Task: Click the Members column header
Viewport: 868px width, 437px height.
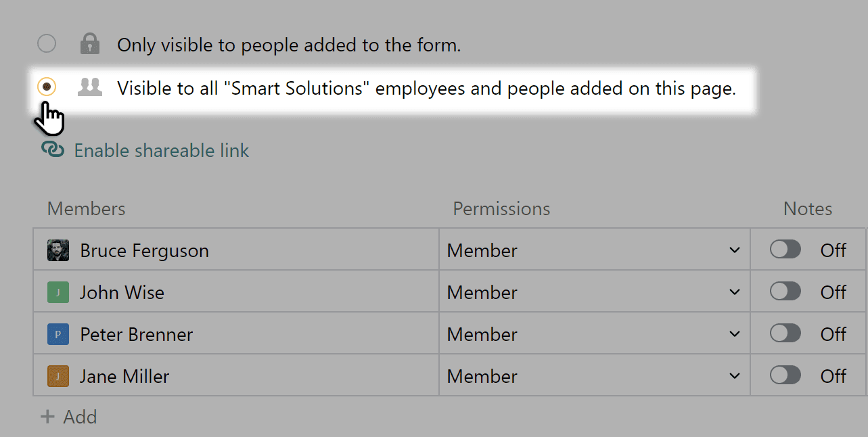Action: pos(86,208)
